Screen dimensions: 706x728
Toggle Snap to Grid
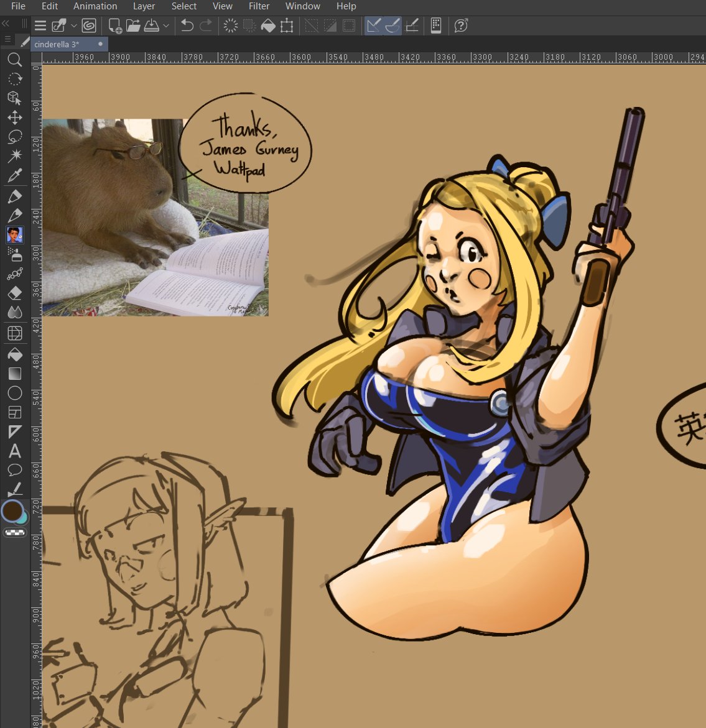412,25
